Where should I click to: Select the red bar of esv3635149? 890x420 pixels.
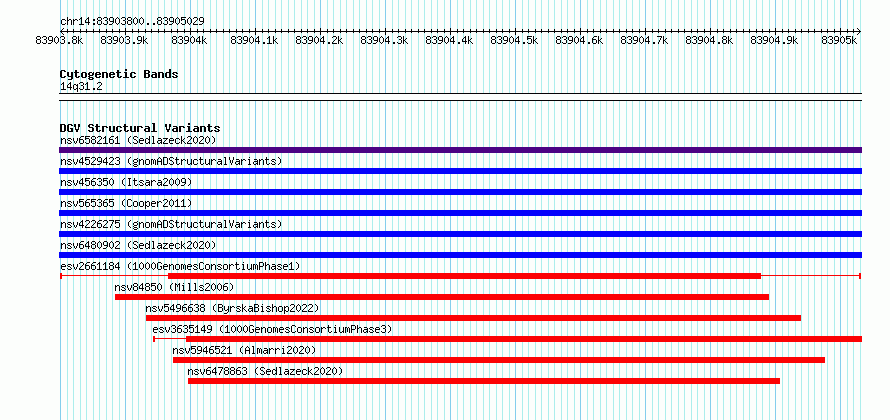coord(524,339)
